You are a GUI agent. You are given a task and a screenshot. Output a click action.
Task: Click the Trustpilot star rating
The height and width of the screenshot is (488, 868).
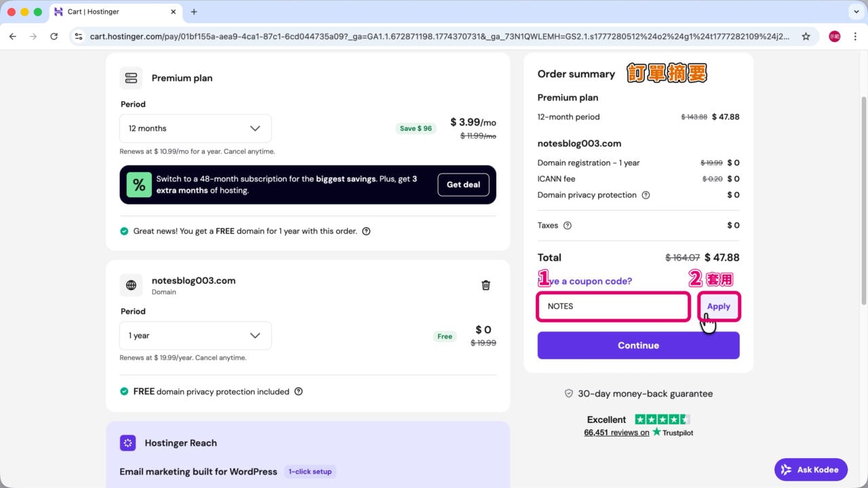[x=663, y=419]
